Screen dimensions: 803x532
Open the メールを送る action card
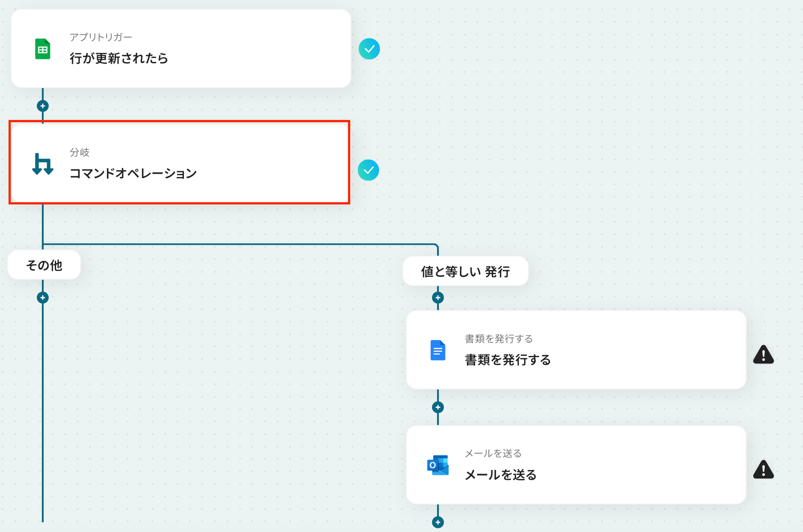[576, 465]
